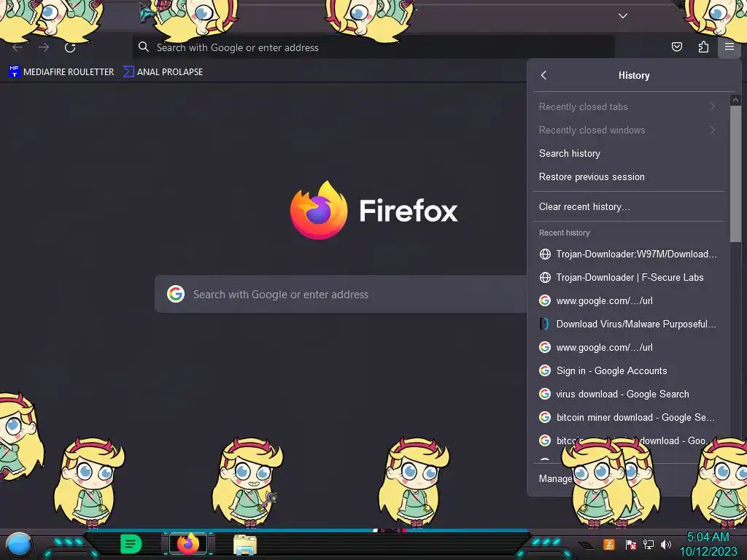This screenshot has height=560, width=747.
Task: Expand Recently closed windows submenu
Action: [x=628, y=130]
